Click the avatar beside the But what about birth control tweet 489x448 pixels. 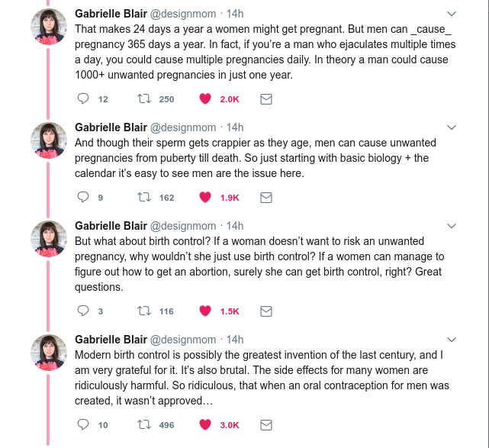[48, 241]
